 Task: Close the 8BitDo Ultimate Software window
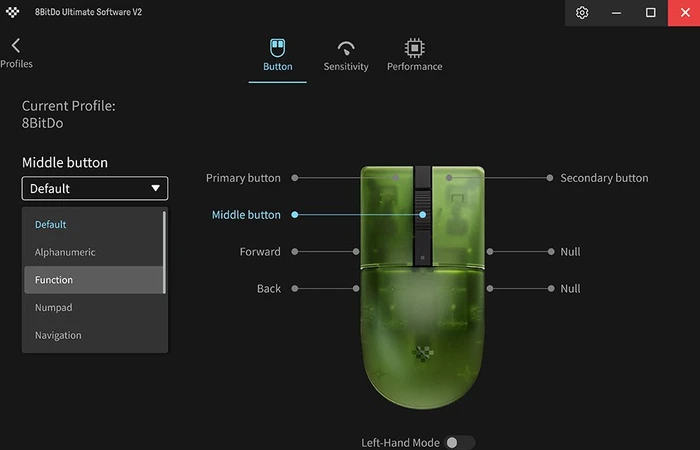click(x=684, y=12)
